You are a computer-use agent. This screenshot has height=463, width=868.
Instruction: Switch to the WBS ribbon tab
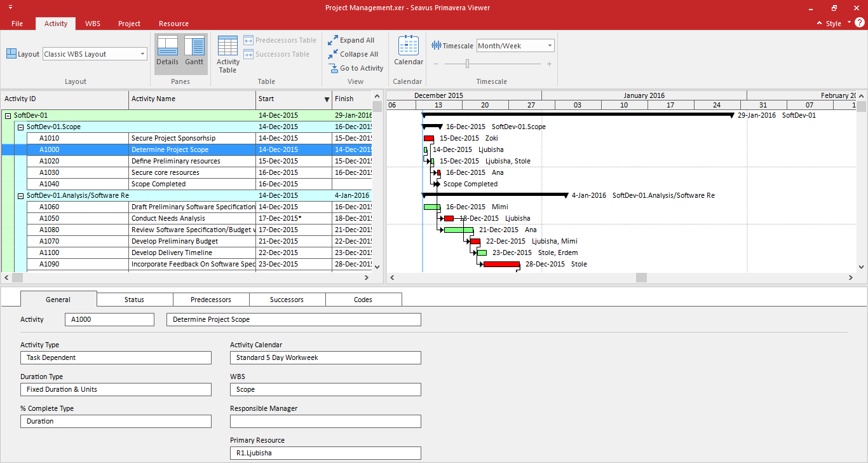[x=93, y=24]
